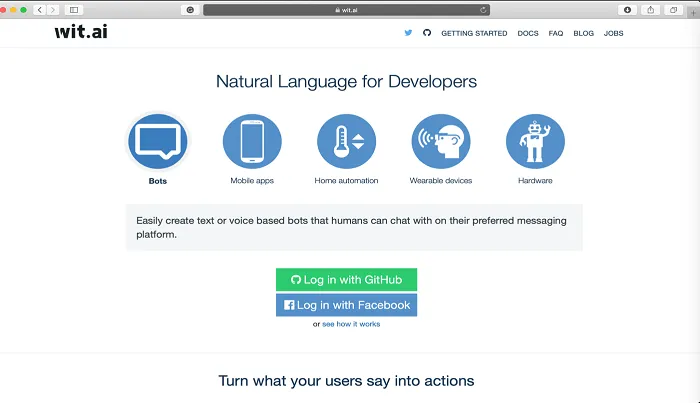Click the 'Wearable devices' label
The width and height of the screenshot is (700, 403).
(x=441, y=181)
